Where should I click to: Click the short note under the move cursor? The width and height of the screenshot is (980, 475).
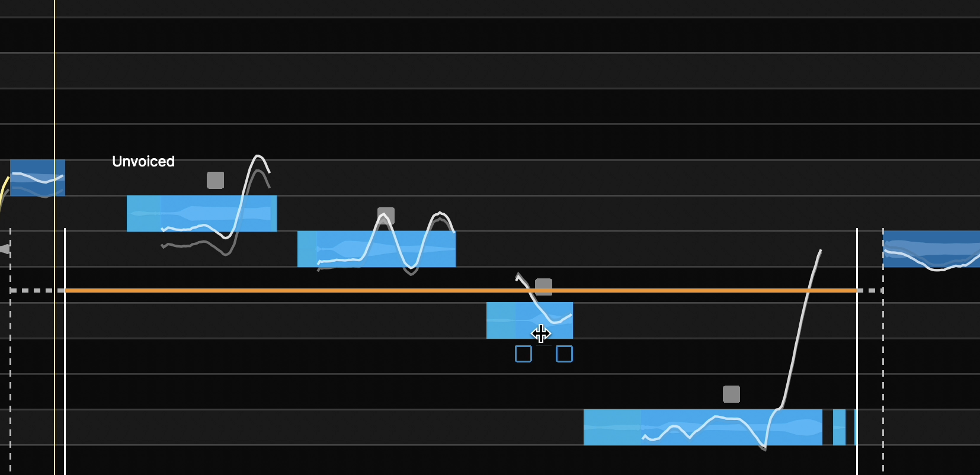(x=504, y=320)
